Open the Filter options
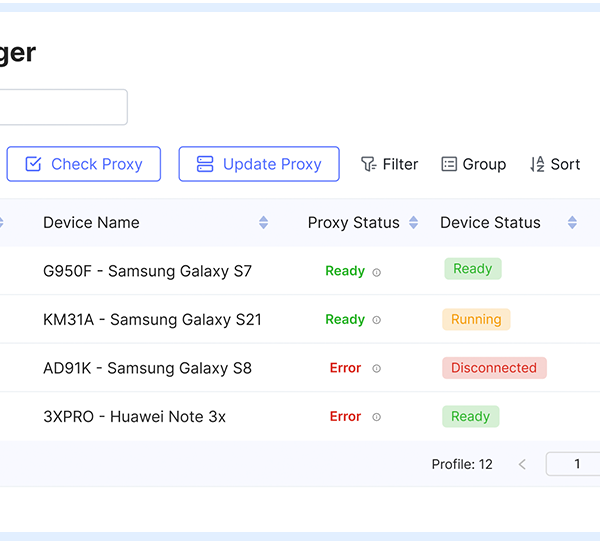Screen dimensions: 600x545 (x=390, y=165)
